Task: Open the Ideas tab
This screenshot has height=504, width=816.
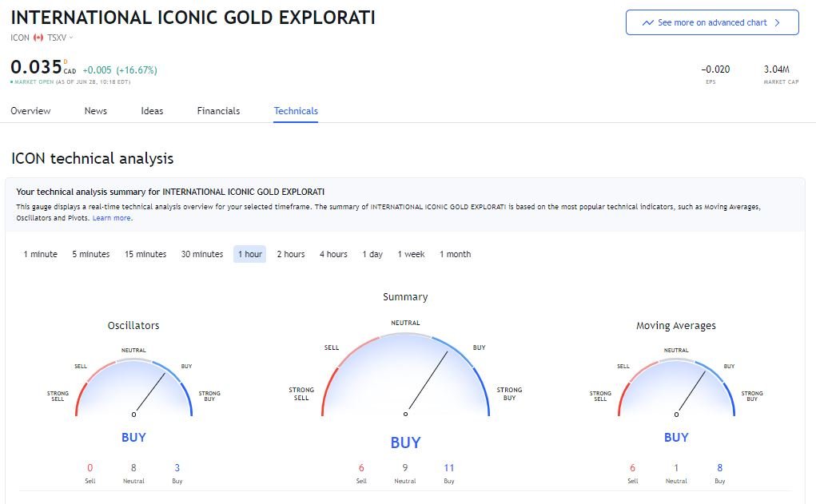Action: [152, 111]
